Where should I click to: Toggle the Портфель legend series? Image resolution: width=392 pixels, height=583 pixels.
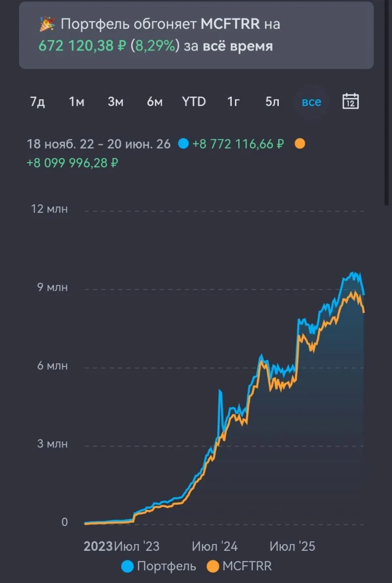tap(159, 566)
